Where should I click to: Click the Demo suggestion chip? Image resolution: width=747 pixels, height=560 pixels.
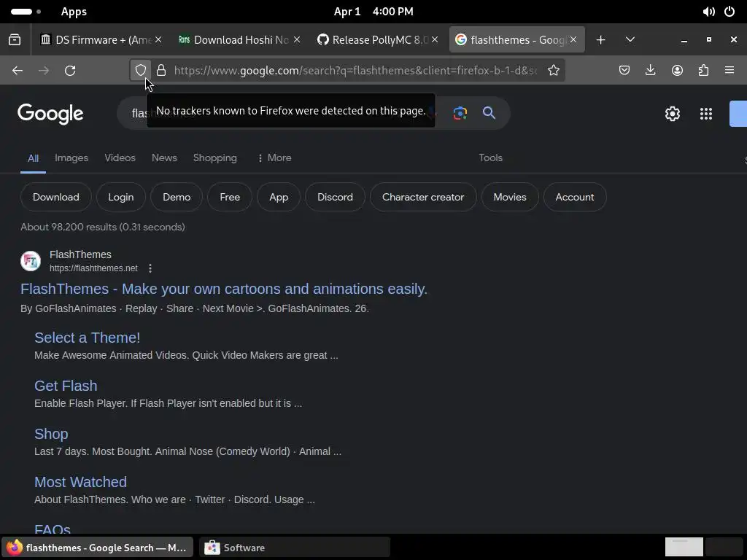click(x=177, y=197)
